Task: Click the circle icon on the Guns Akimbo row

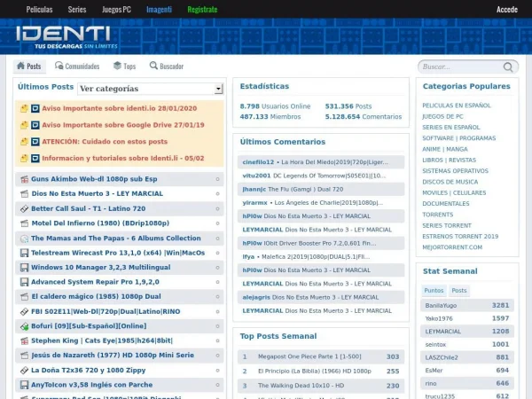Action: (217, 178)
